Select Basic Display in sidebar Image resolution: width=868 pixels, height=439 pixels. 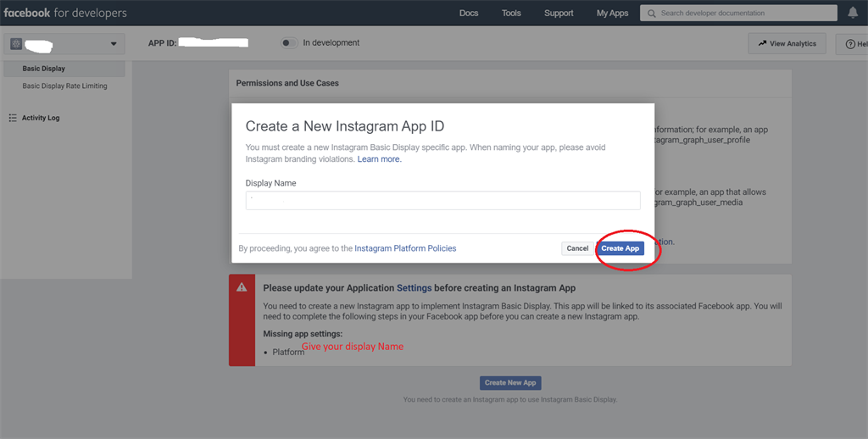coord(63,69)
